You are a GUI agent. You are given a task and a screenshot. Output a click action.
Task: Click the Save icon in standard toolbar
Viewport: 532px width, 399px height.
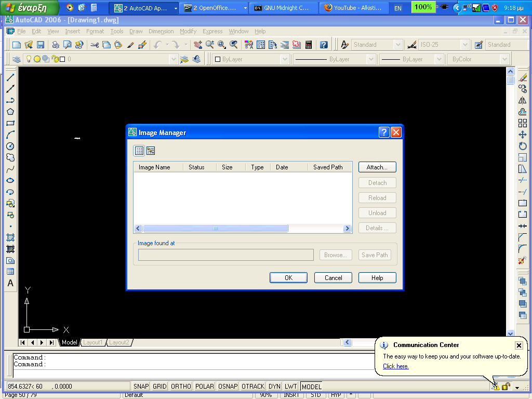click(41, 45)
